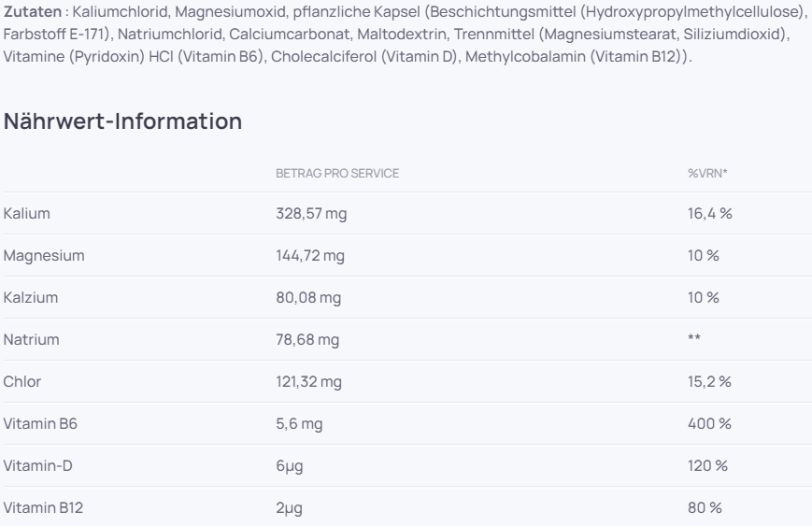Click the 144,72 mg Magnesium amount
This screenshot has width=812, height=526.
pyautogui.click(x=310, y=256)
